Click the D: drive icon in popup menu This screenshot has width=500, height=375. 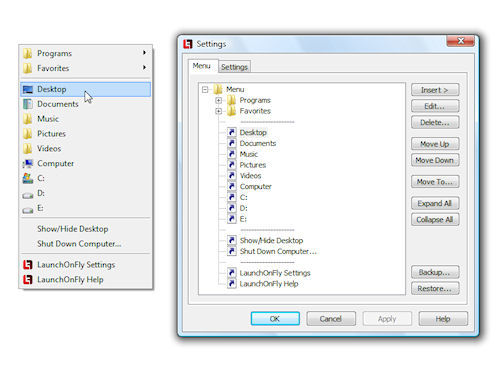click(x=28, y=195)
